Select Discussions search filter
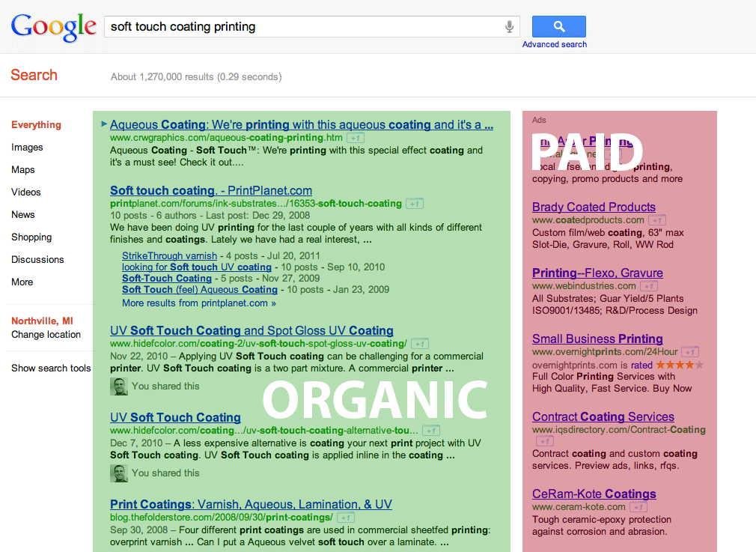 (x=37, y=260)
